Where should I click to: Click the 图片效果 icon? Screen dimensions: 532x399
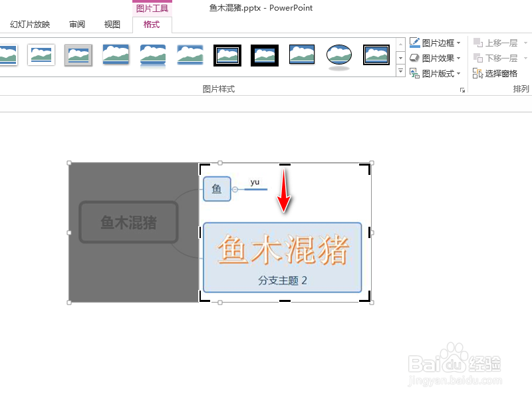pyautogui.click(x=414, y=58)
